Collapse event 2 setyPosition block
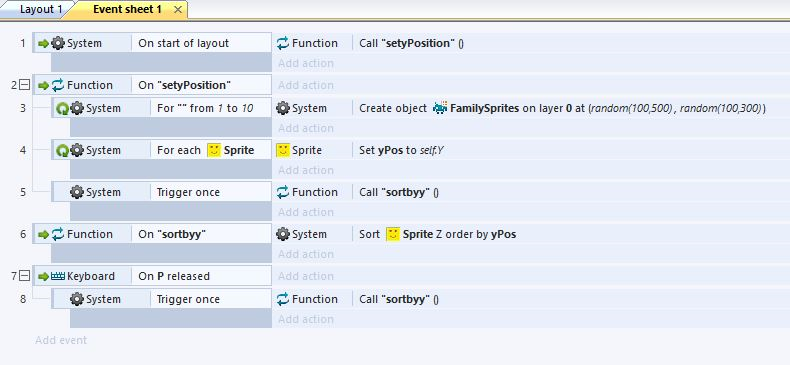Viewport: 790px width, 365px height. coord(24,85)
